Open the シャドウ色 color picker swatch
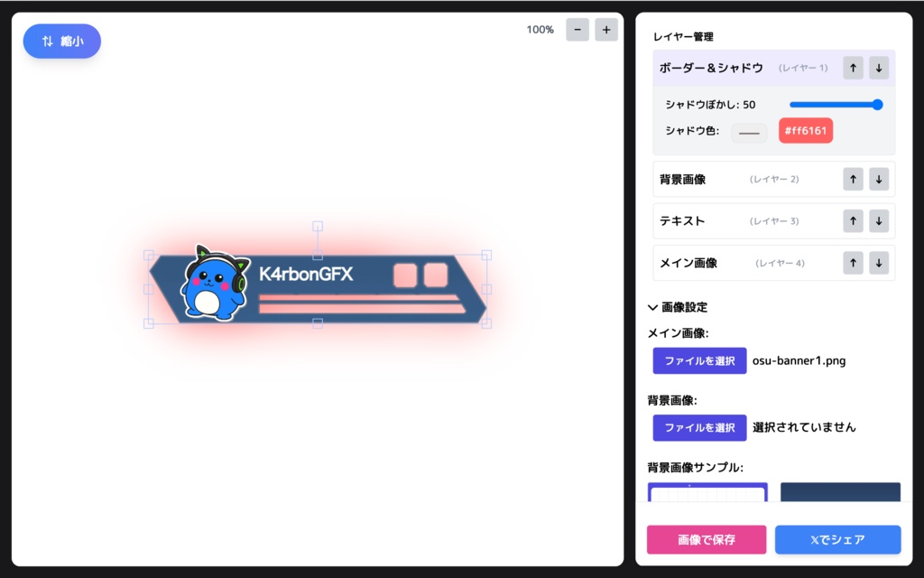This screenshot has height=578, width=924. pyautogui.click(x=749, y=132)
